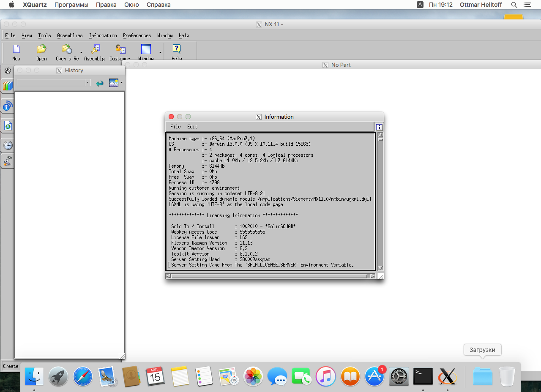The height and width of the screenshot is (392, 541).
Task: Click the Customer Defaults toolbar icon
Action: (x=120, y=49)
